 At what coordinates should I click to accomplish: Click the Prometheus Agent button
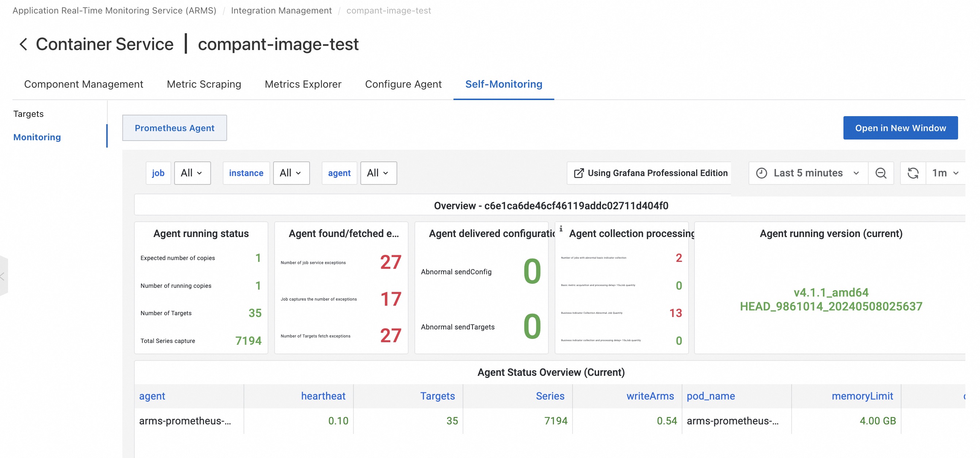[x=175, y=128]
